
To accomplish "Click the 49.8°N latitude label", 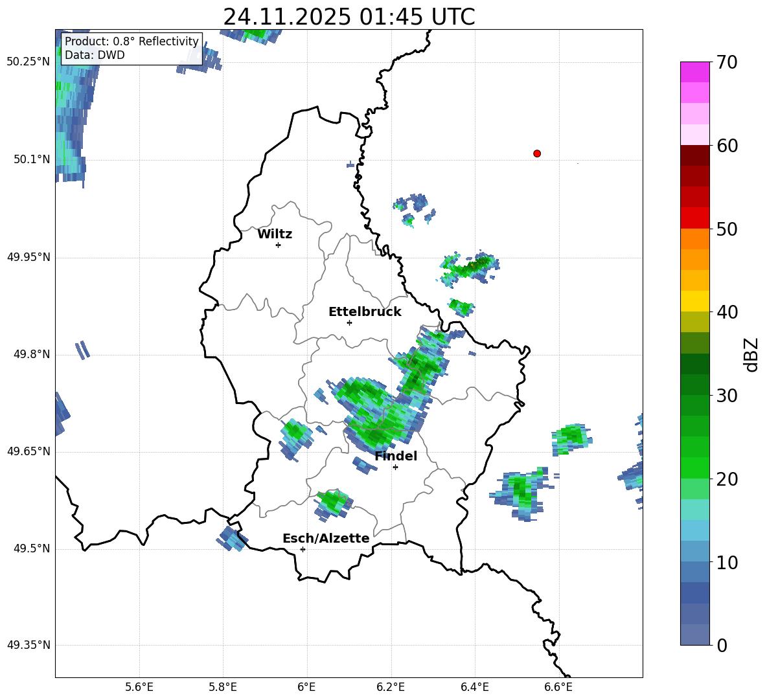I will point(32,354).
